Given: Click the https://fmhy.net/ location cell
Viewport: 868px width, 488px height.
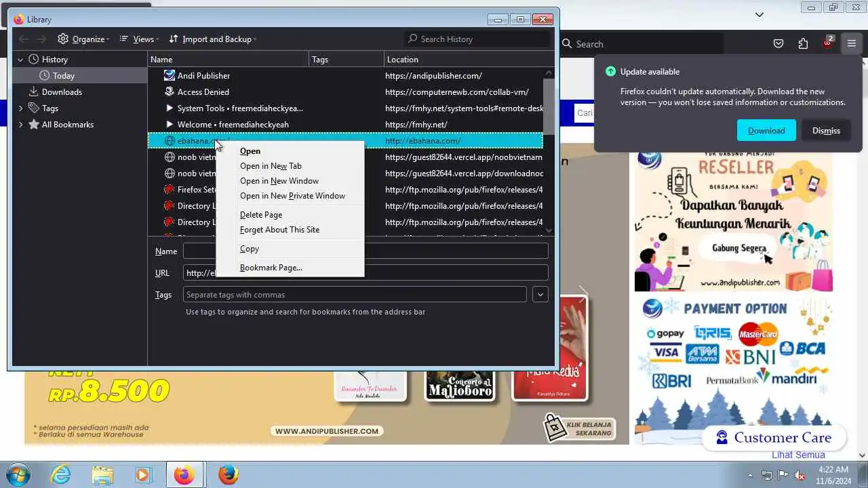Looking at the screenshot, I should pyautogui.click(x=416, y=125).
